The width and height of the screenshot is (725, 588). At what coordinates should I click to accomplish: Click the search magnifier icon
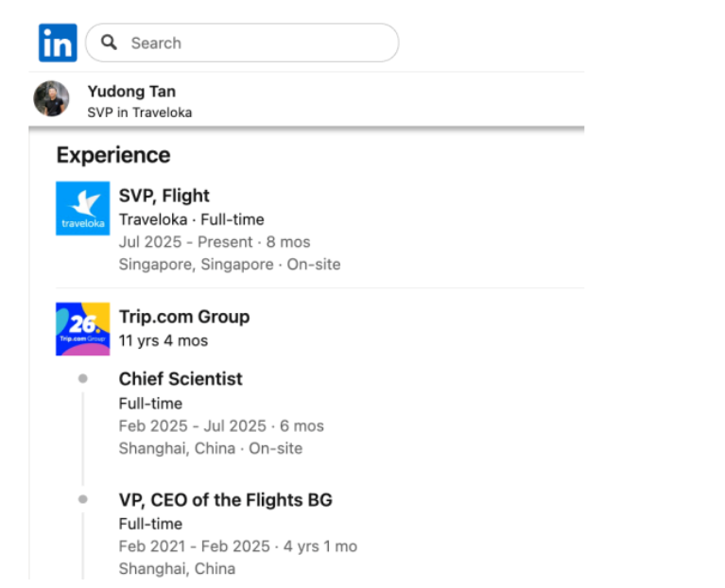[x=110, y=43]
